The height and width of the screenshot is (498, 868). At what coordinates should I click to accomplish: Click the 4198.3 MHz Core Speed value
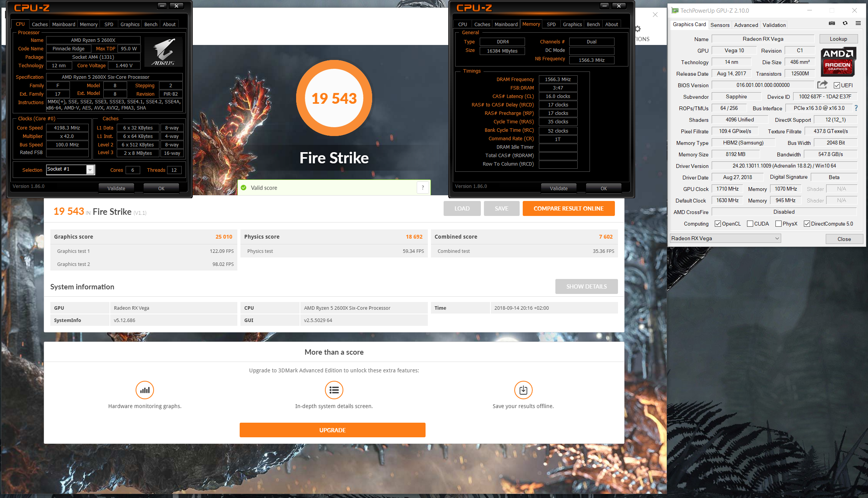point(67,128)
